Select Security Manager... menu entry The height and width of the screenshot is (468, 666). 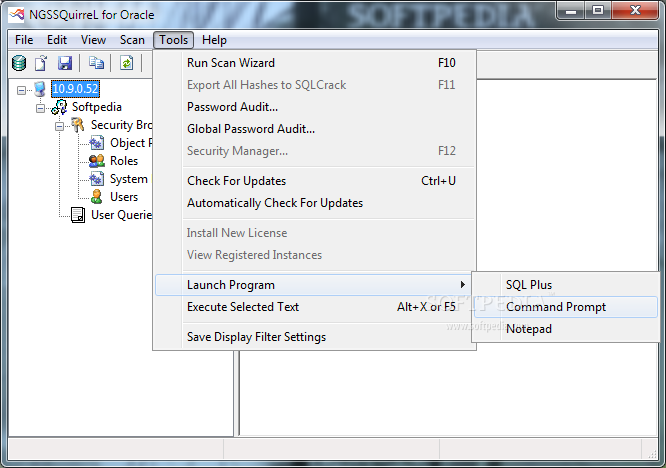tap(315, 151)
